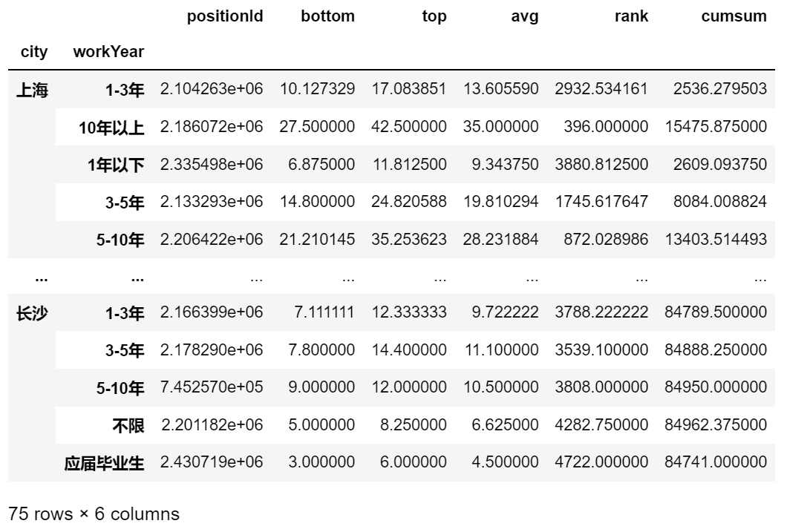
Task: Select the 上海 city row label
Action: click(x=32, y=90)
